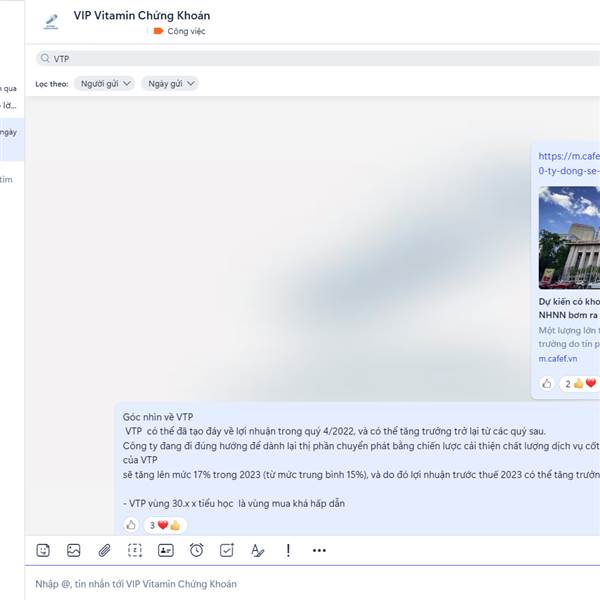
Task: Open the contact card icon
Action: click(x=166, y=550)
